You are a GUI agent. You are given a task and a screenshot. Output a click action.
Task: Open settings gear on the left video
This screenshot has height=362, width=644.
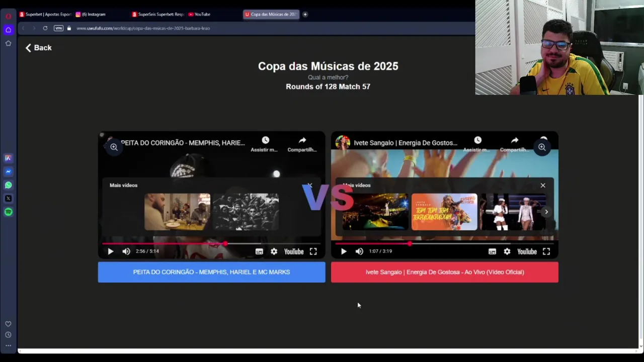274,251
